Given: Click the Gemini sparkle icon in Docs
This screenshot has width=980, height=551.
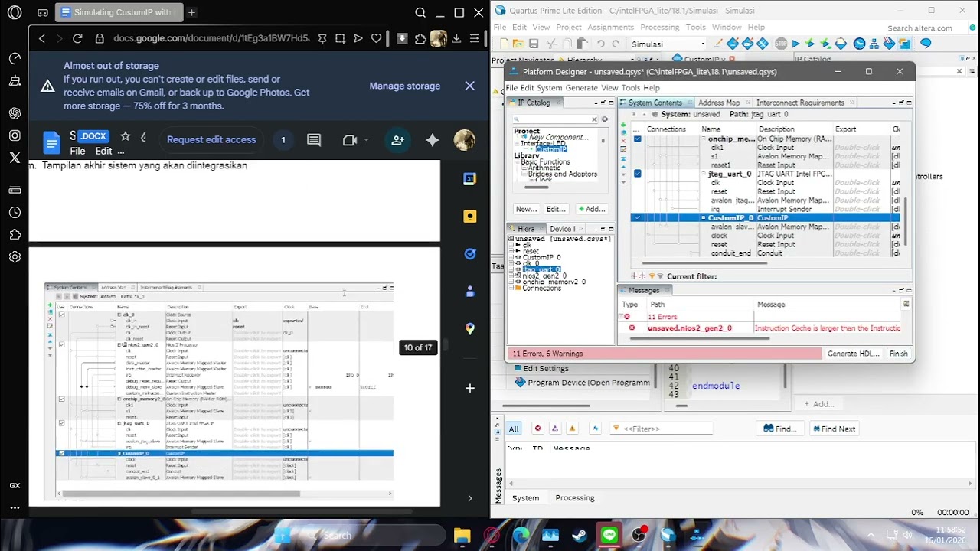Looking at the screenshot, I should pos(433,140).
